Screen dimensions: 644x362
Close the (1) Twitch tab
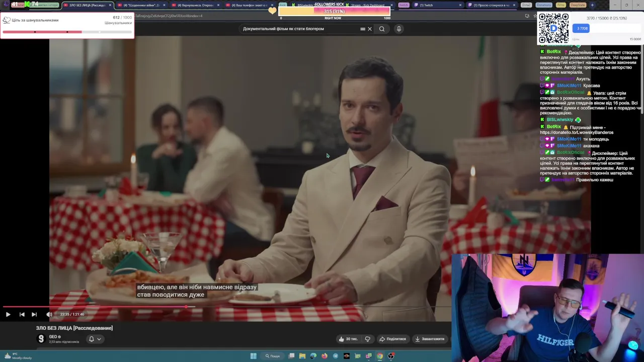pyautogui.click(x=460, y=5)
